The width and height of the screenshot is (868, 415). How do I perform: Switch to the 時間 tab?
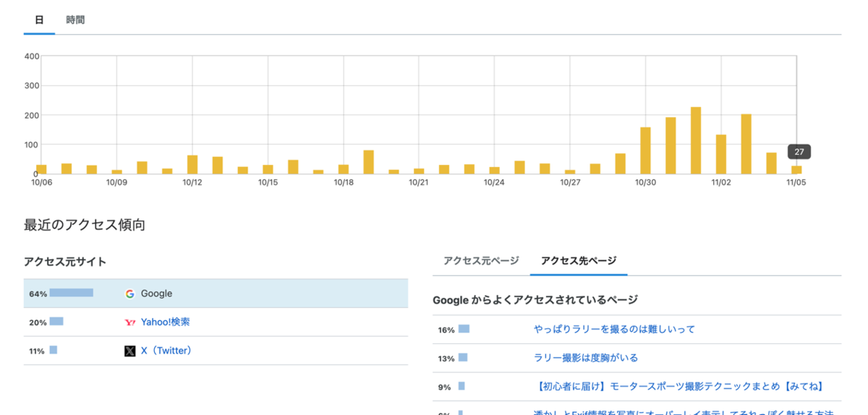click(x=75, y=20)
